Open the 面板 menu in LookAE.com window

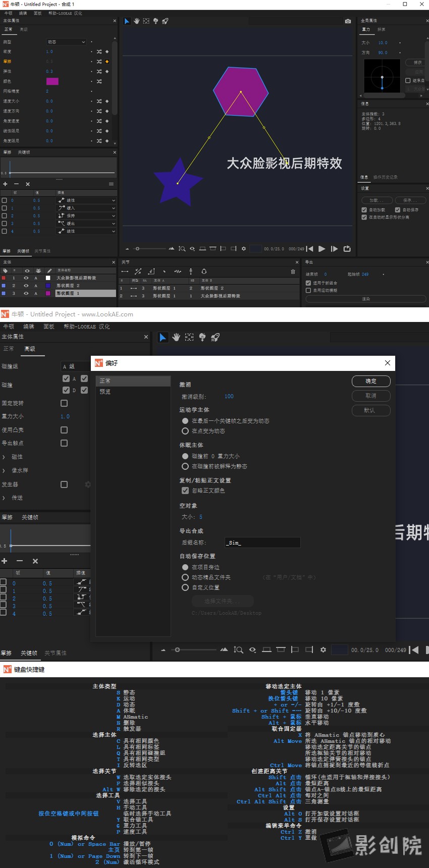[x=49, y=327]
